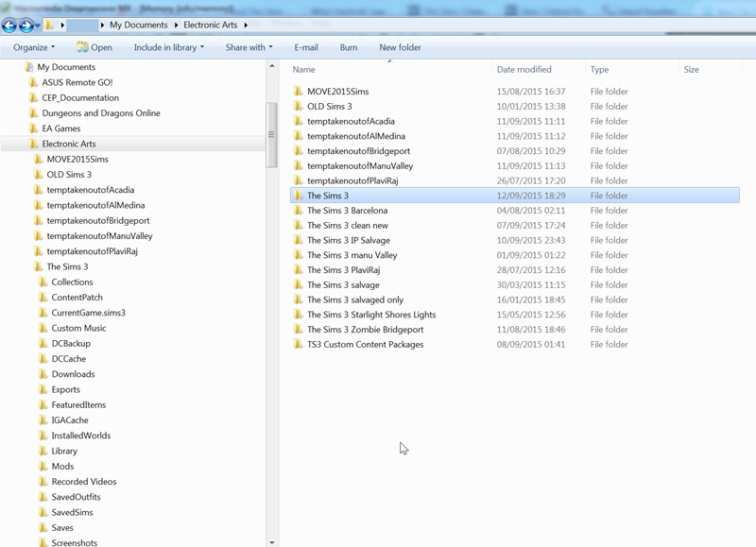
Task: Click the navigation pane scroll up arrow
Action: 272,66
